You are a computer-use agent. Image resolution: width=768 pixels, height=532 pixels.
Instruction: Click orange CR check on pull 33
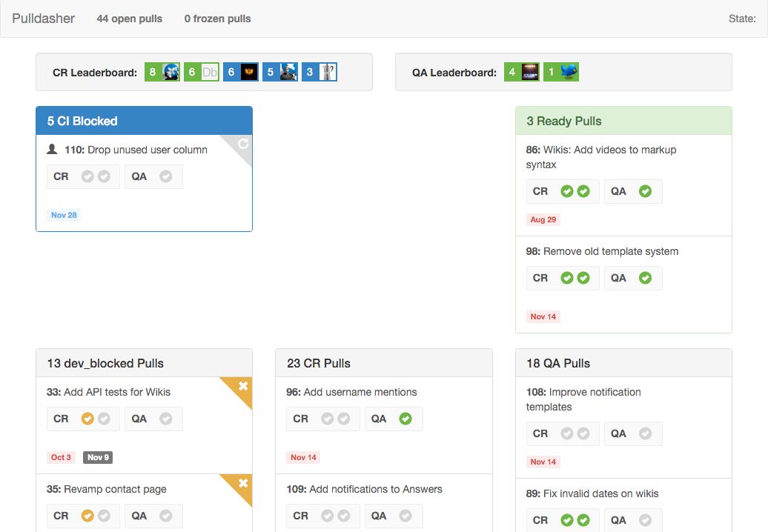click(87, 419)
